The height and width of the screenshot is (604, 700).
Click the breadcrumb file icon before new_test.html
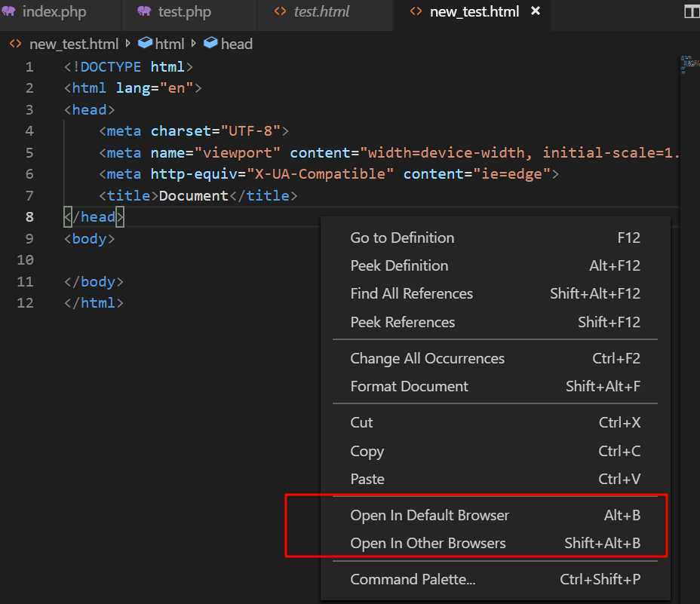pos(16,44)
